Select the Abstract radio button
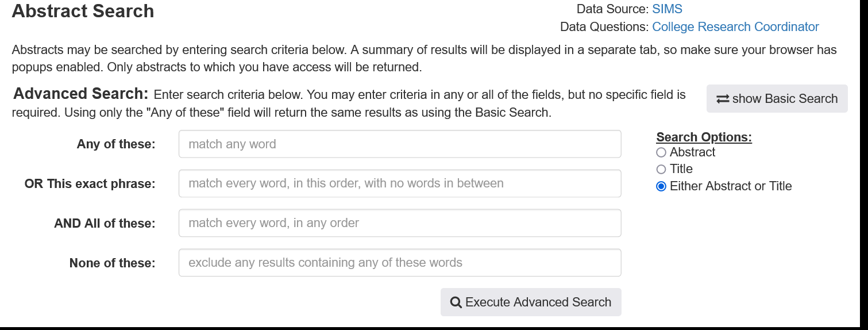Viewport: 868px width, 330px height. (x=661, y=152)
